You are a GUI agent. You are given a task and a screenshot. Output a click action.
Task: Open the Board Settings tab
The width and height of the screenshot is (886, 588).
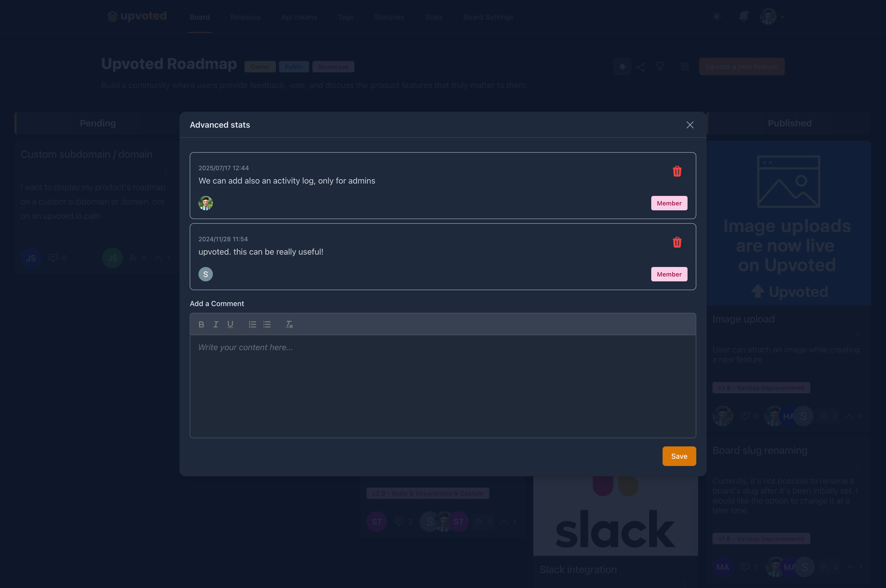488,17
